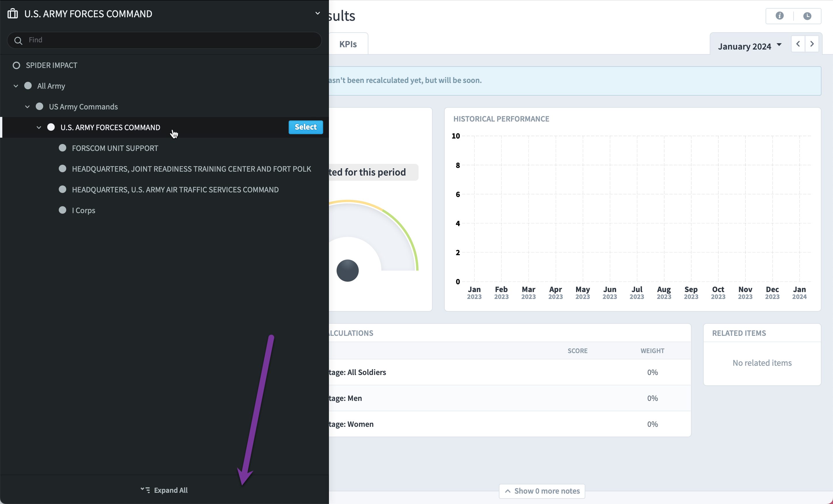Click the Show more notes caret icon
Image resolution: width=833 pixels, height=504 pixels.
click(x=508, y=491)
